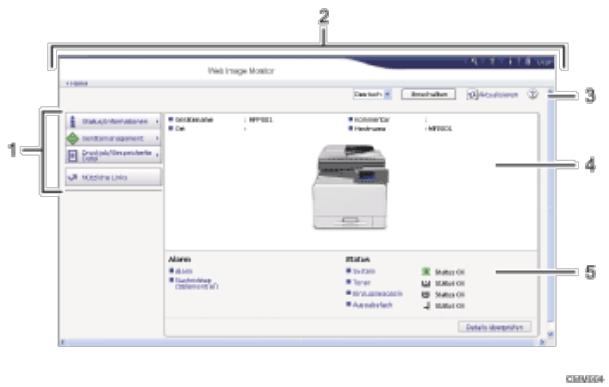Click the Umschalten button

(x=428, y=94)
